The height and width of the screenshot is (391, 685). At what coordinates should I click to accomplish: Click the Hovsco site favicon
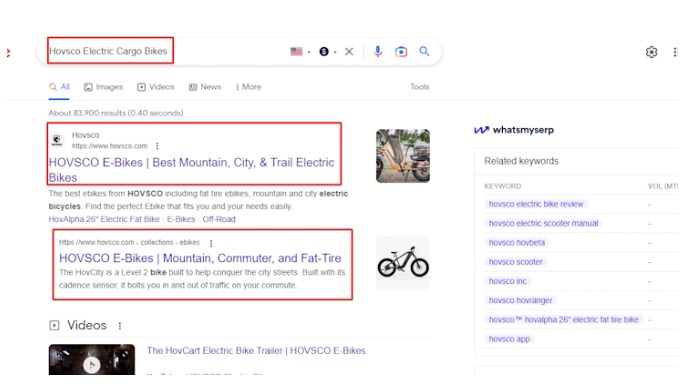57,140
